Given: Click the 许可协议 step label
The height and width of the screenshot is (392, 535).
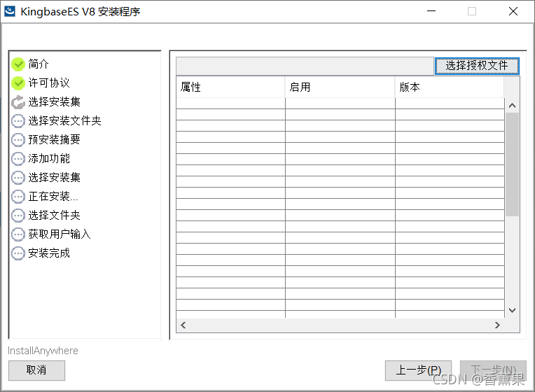Looking at the screenshot, I should (x=49, y=83).
